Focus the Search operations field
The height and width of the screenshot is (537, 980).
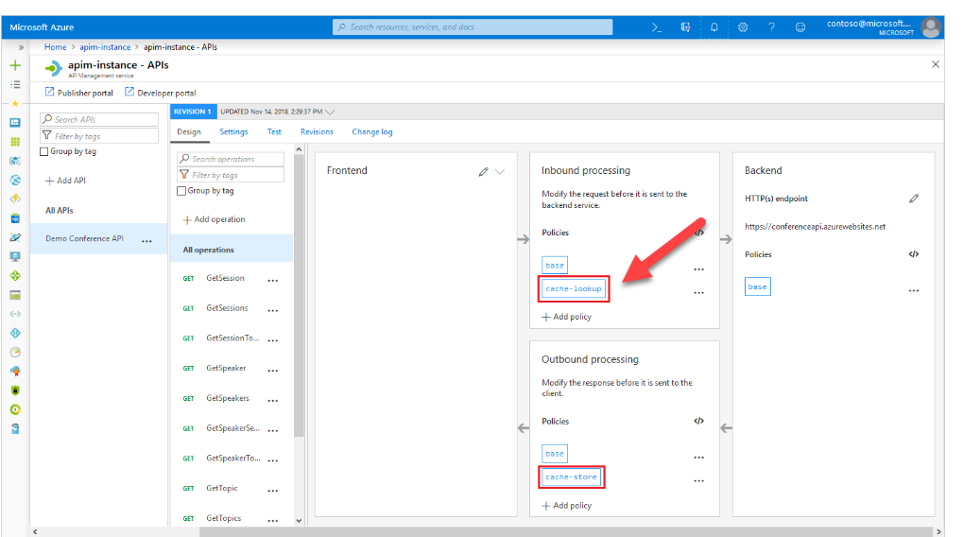pyautogui.click(x=231, y=159)
